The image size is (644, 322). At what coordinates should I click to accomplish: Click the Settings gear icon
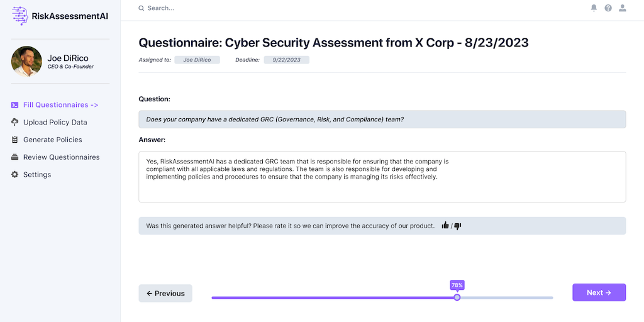tap(15, 174)
